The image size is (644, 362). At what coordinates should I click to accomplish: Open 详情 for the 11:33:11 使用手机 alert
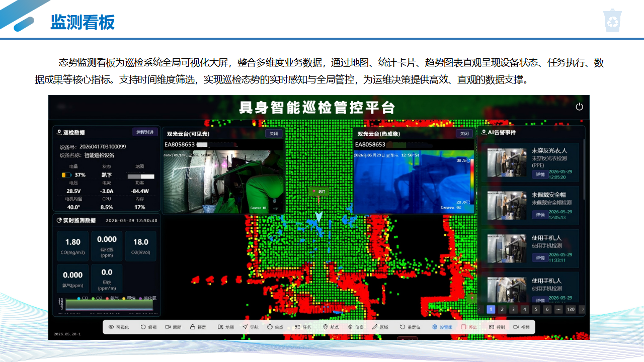[x=540, y=257]
